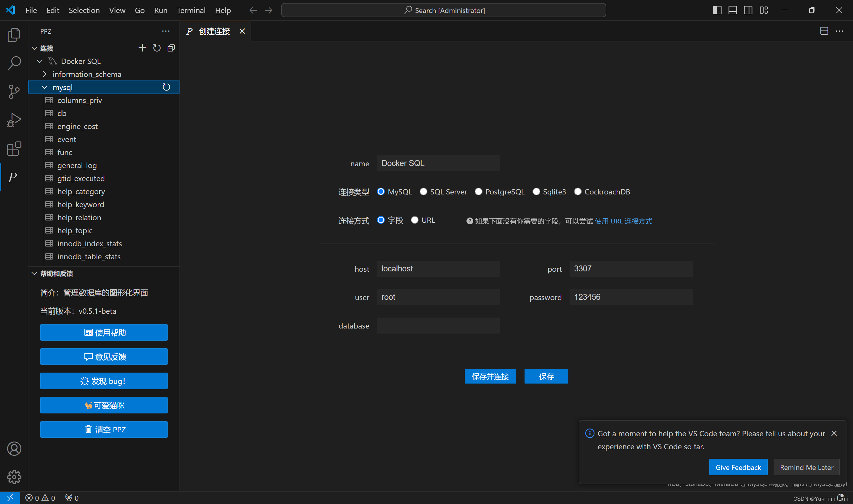The width and height of the screenshot is (853, 504).
Task: Open the Accounts menu icon
Action: click(x=14, y=449)
